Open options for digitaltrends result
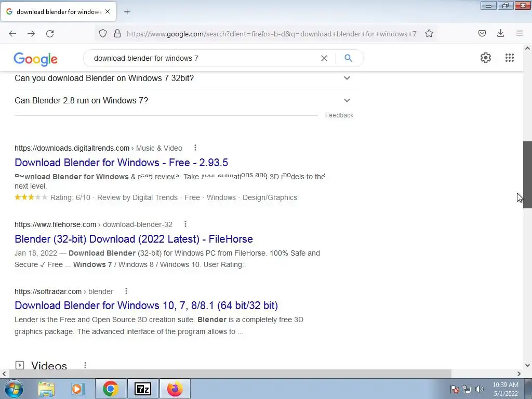The image size is (532, 399). [x=195, y=148]
